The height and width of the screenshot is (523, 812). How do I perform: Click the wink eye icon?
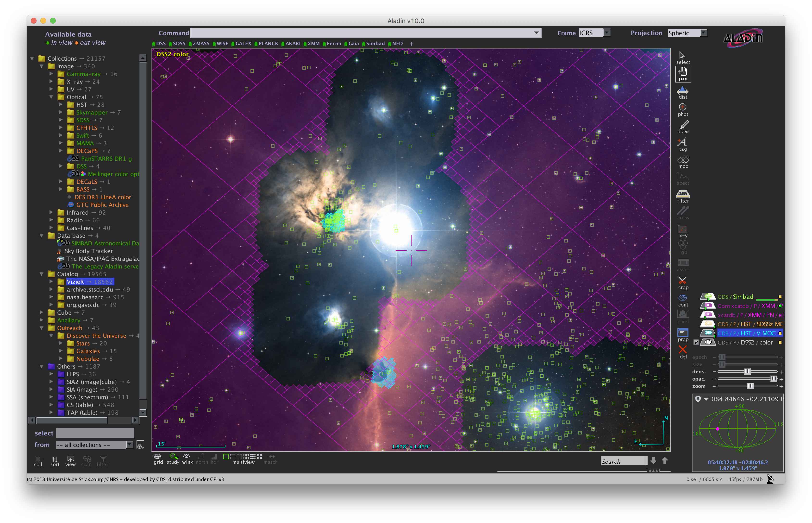click(187, 456)
